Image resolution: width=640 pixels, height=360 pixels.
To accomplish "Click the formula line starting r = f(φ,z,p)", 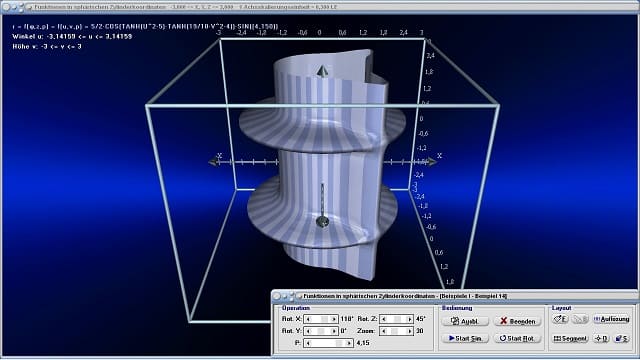I will coord(145,27).
